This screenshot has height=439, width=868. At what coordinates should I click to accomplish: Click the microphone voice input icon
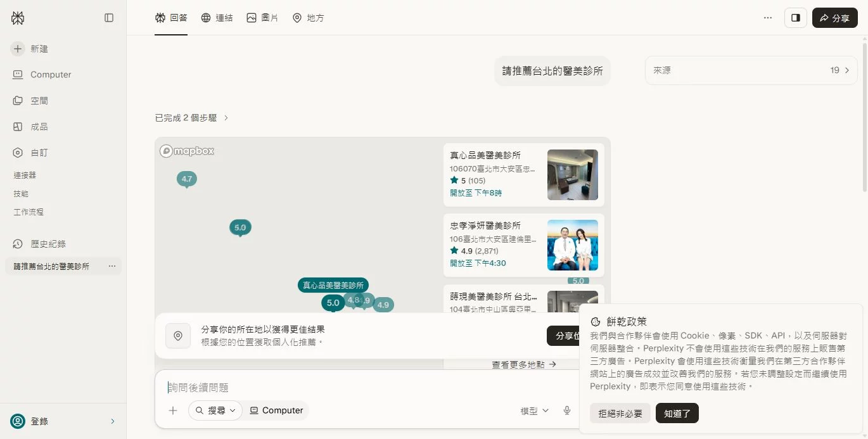(567, 410)
